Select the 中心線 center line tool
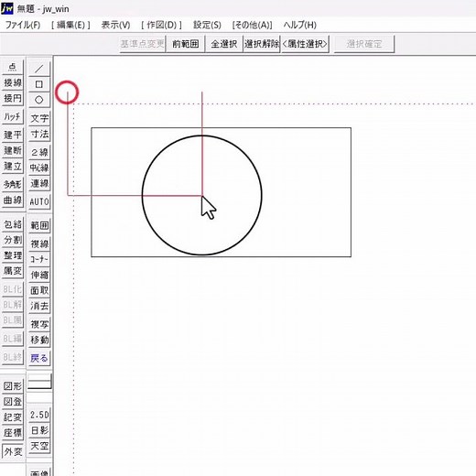Image resolution: width=476 pixels, height=476 pixels. tap(39, 168)
